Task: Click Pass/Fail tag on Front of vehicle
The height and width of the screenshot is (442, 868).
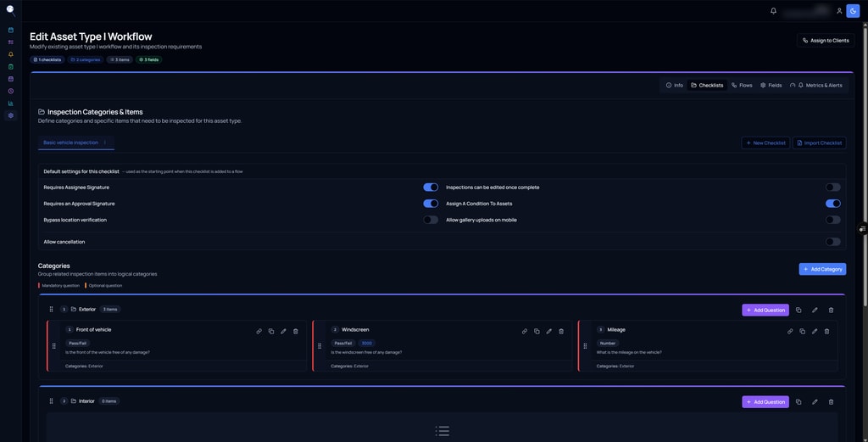Action: 77,344
